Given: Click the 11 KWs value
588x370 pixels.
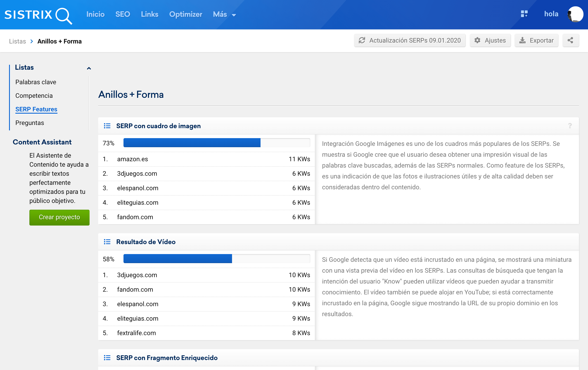Looking at the screenshot, I should tap(299, 159).
